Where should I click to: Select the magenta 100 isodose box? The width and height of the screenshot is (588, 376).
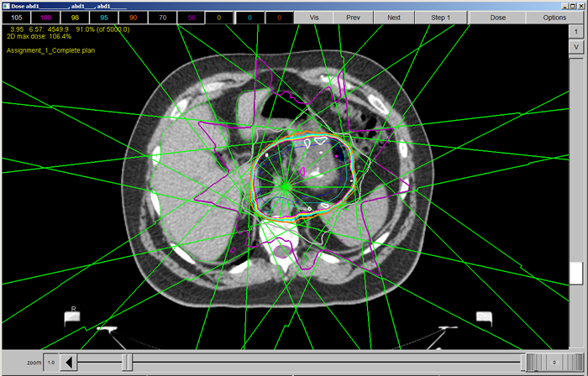[46, 17]
